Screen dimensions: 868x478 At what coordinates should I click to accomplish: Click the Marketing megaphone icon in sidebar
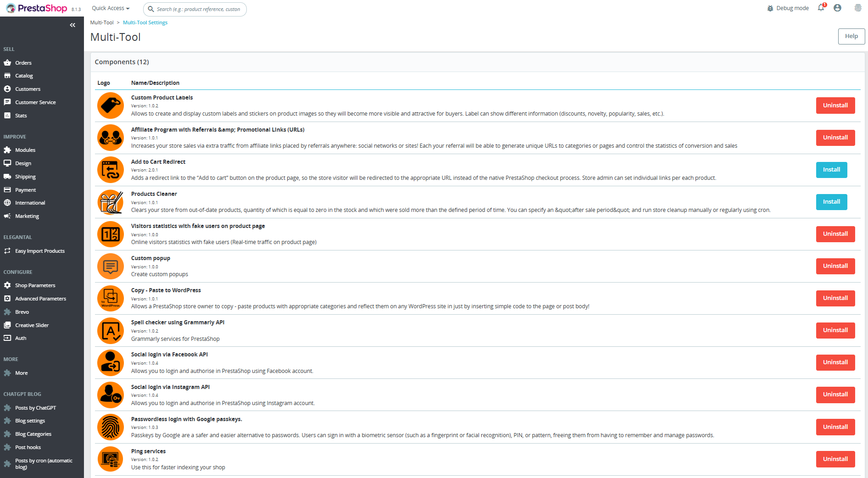click(7, 216)
